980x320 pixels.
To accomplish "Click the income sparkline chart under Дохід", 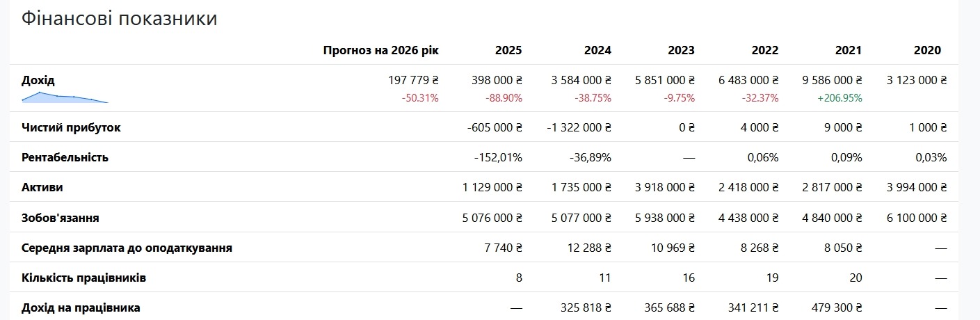I will pos(65,97).
